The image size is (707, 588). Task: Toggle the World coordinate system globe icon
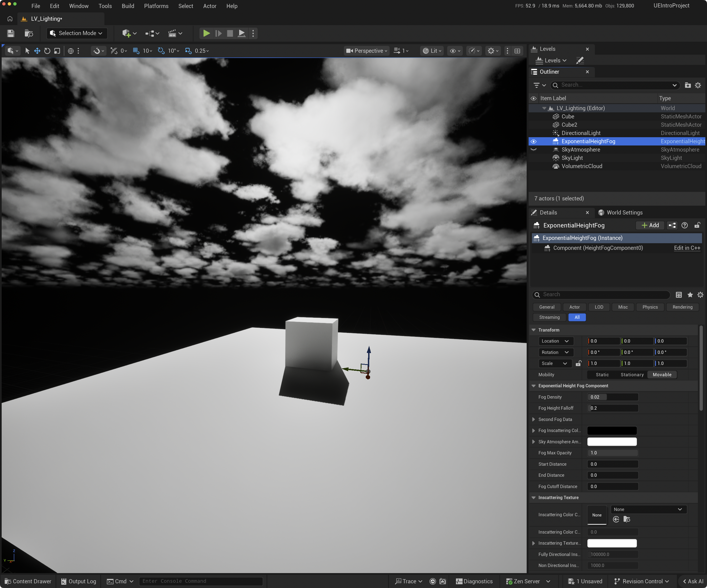71,51
